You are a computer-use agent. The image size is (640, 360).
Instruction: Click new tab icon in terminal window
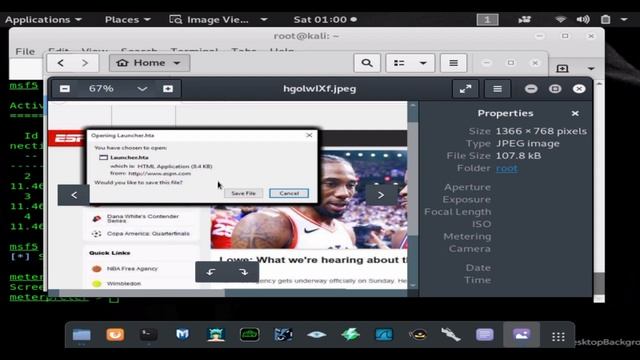pyautogui.click(x=562, y=68)
